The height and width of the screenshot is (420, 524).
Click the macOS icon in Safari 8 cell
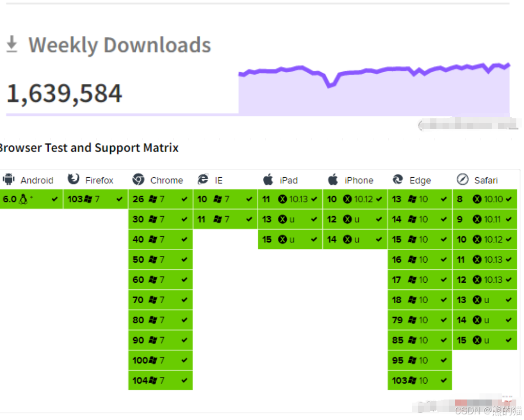[x=477, y=199]
